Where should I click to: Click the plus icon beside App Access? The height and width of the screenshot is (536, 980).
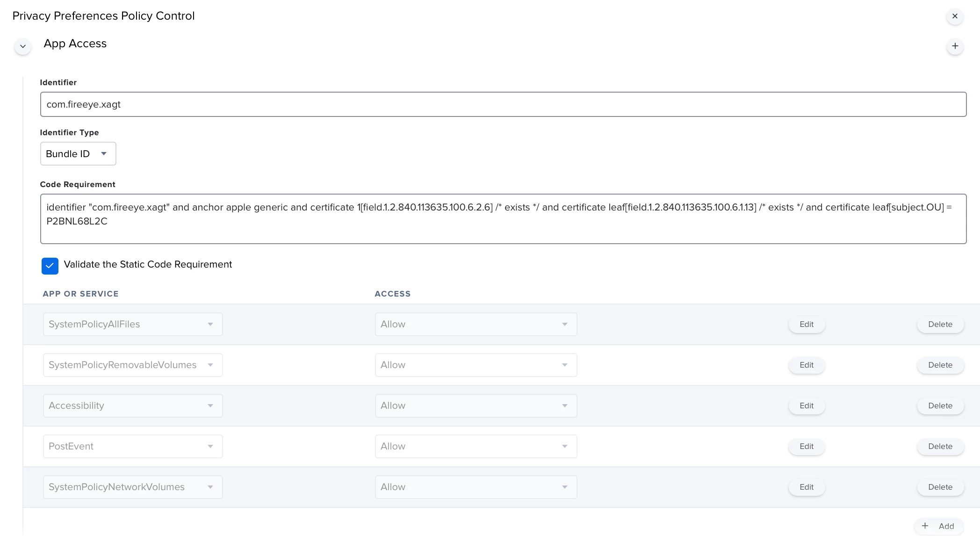pyautogui.click(x=955, y=46)
